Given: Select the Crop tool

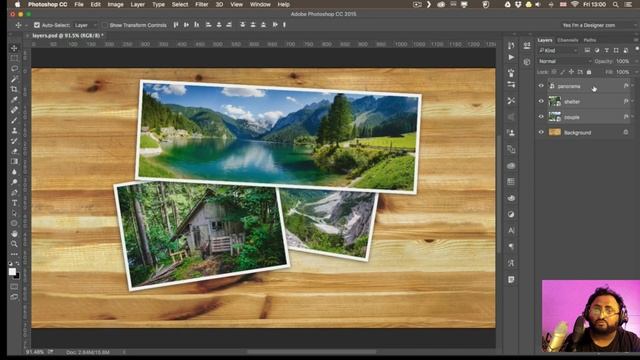Looking at the screenshot, I should [x=14, y=89].
